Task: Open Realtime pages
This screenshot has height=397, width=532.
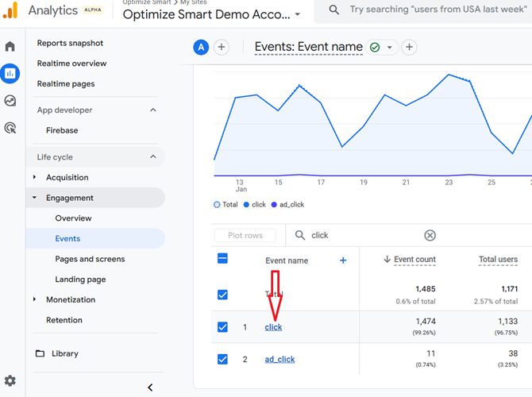Action: click(x=66, y=84)
